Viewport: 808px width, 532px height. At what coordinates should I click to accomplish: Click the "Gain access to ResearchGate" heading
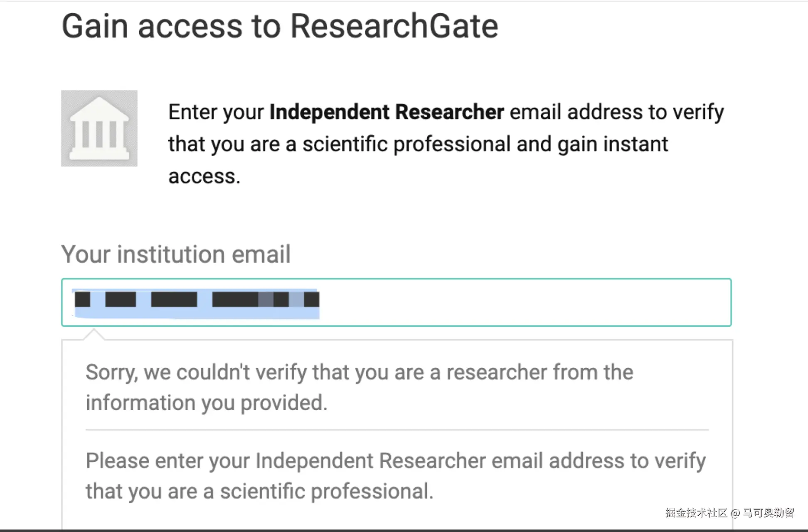coord(280,26)
